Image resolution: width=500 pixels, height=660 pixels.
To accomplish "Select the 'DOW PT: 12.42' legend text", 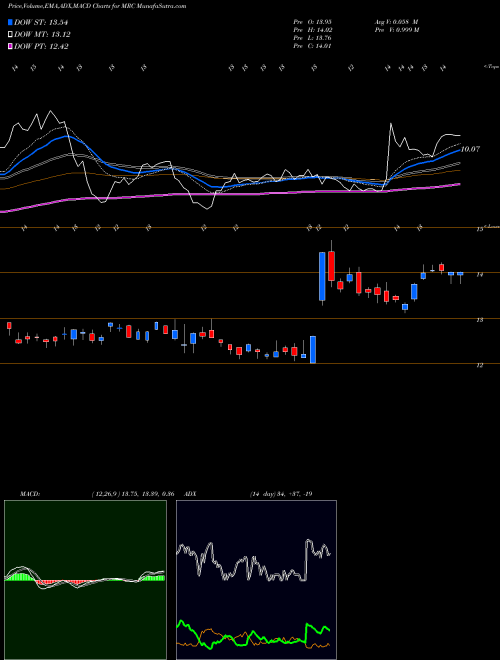I will (41, 47).
